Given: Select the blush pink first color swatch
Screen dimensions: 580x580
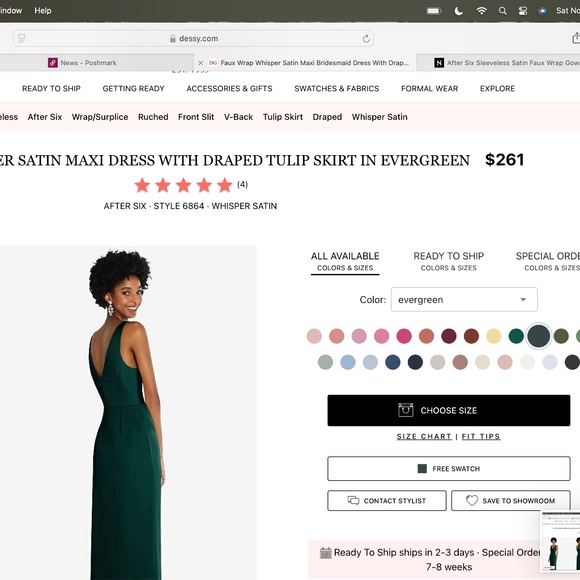Looking at the screenshot, I should [x=314, y=336].
